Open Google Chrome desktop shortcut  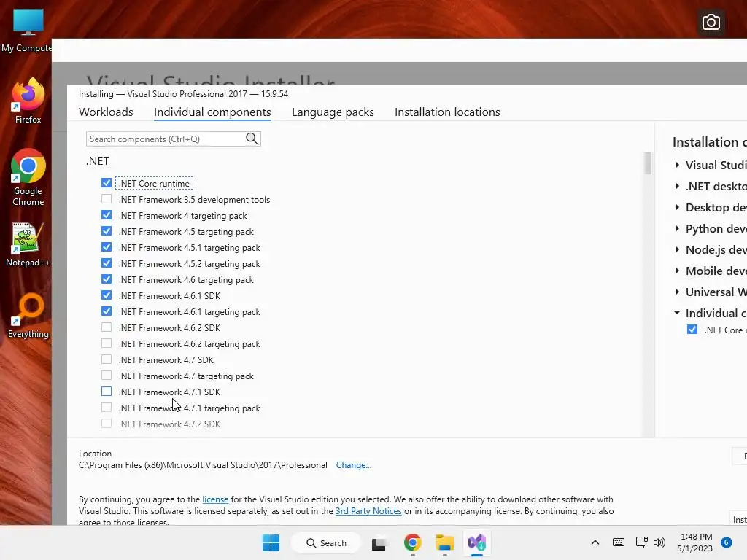pos(28,177)
